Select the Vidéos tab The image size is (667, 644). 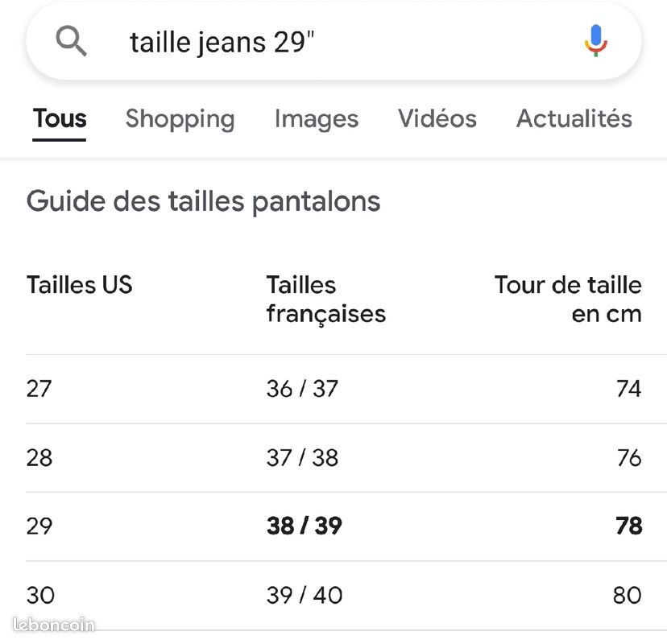tap(437, 118)
